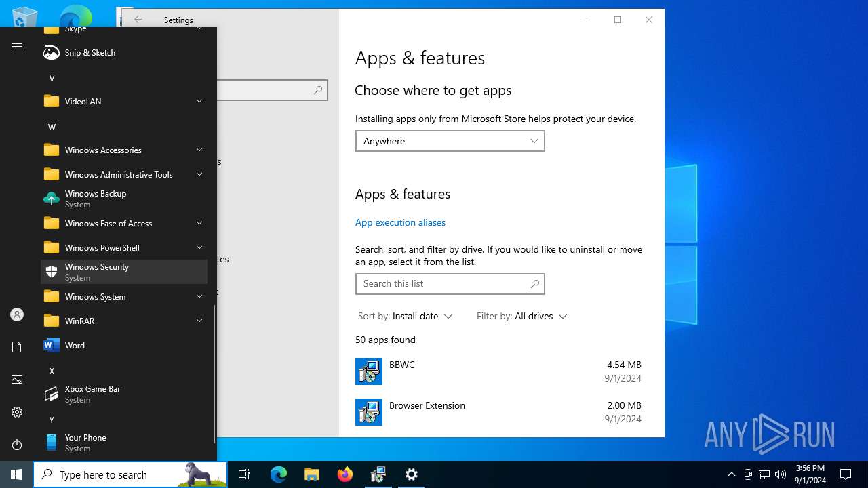The image size is (868, 488).
Task: Click the Settings icon on taskbar
Action: (x=412, y=474)
